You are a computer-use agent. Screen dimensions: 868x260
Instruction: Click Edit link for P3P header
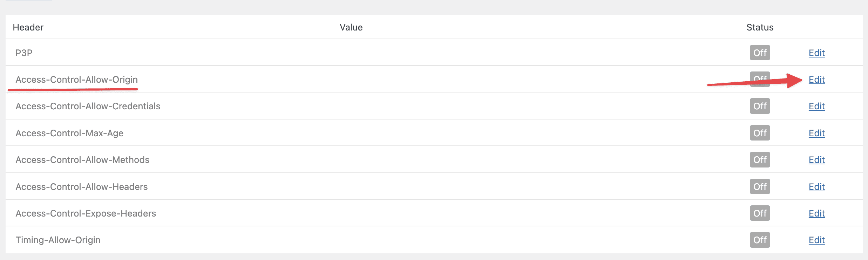(816, 53)
